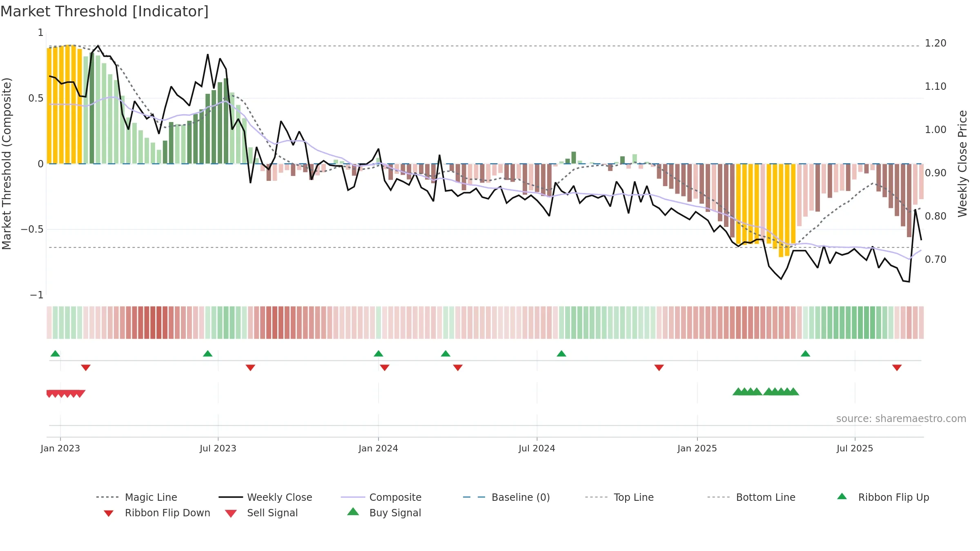Click the Jan 2024 x-axis label
This screenshot has height=551, width=980.
[379, 448]
